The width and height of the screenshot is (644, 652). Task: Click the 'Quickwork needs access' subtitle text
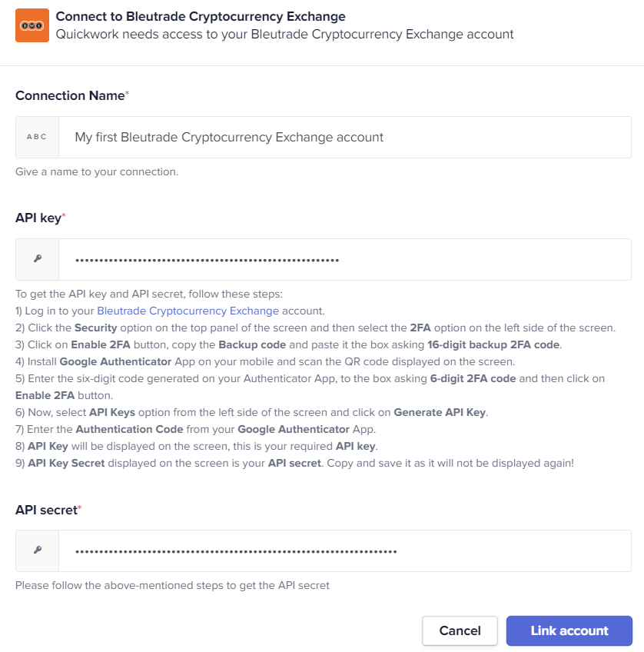click(x=284, y=34)
